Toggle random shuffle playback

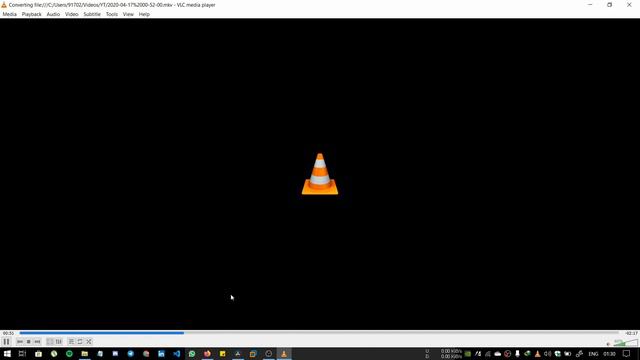click(89, 342)
